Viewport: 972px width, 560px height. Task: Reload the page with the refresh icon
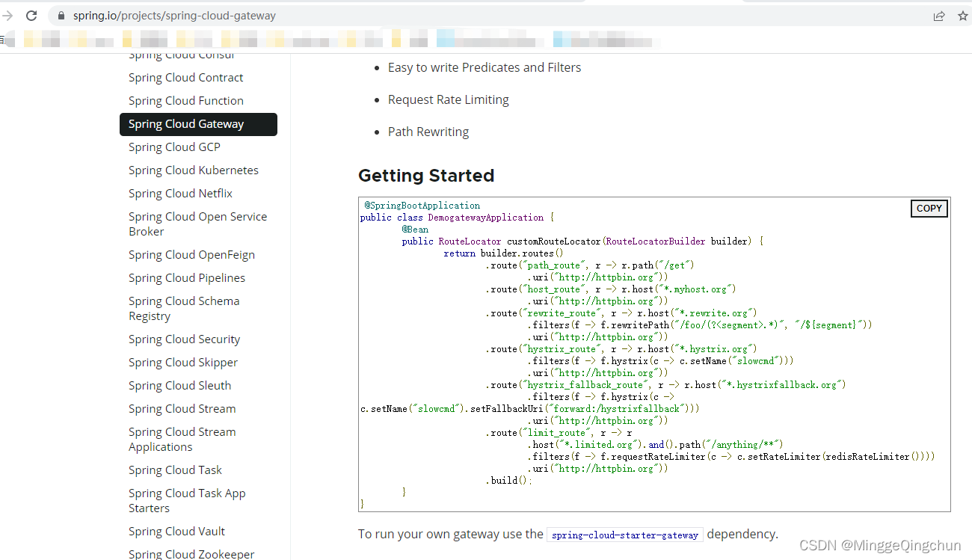(31, 15)
